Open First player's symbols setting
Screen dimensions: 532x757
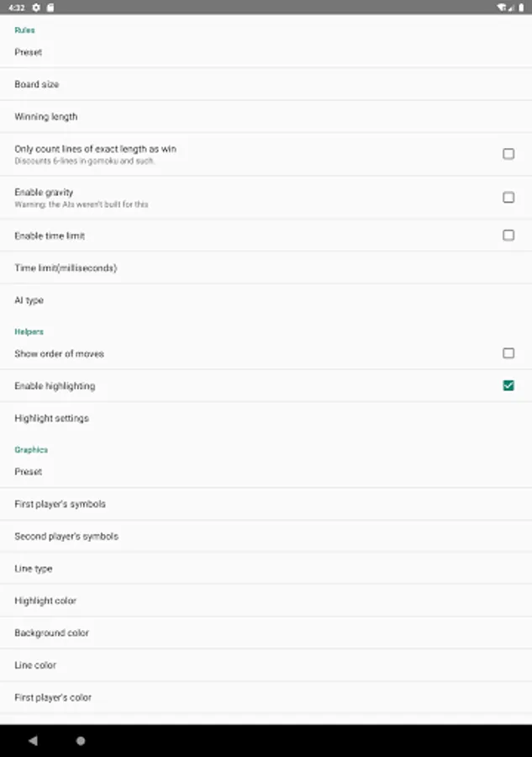tap(266, 504)
